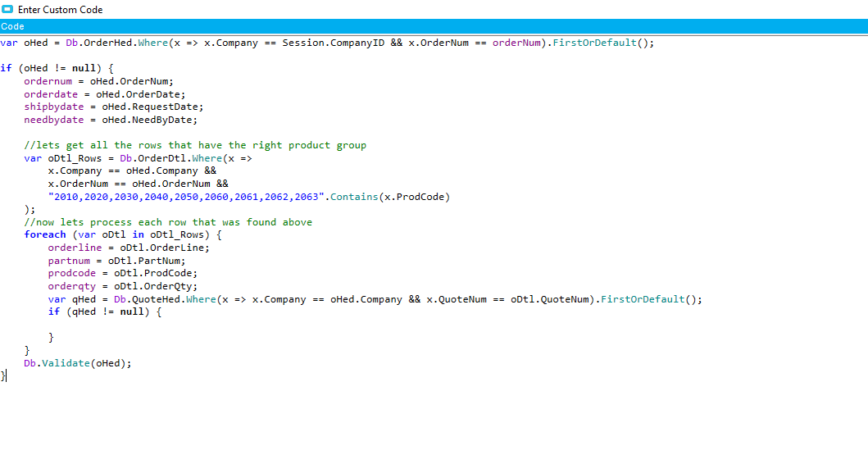
Task: Click 'x.OrderNum == oHed.OrderNum &&' line
Action: (x=138, y=184)
